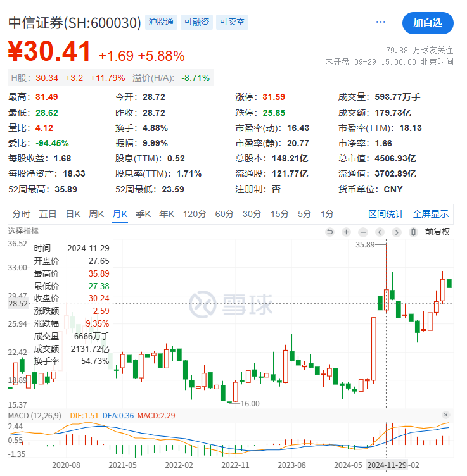Switch to 120分 chart tab

click(195, 214)
